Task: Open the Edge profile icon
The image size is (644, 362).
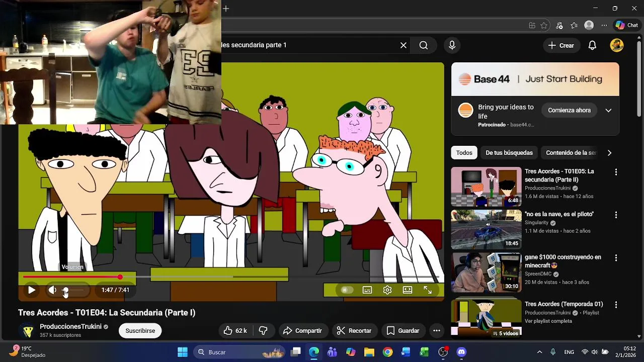Action: coord(589,25)
